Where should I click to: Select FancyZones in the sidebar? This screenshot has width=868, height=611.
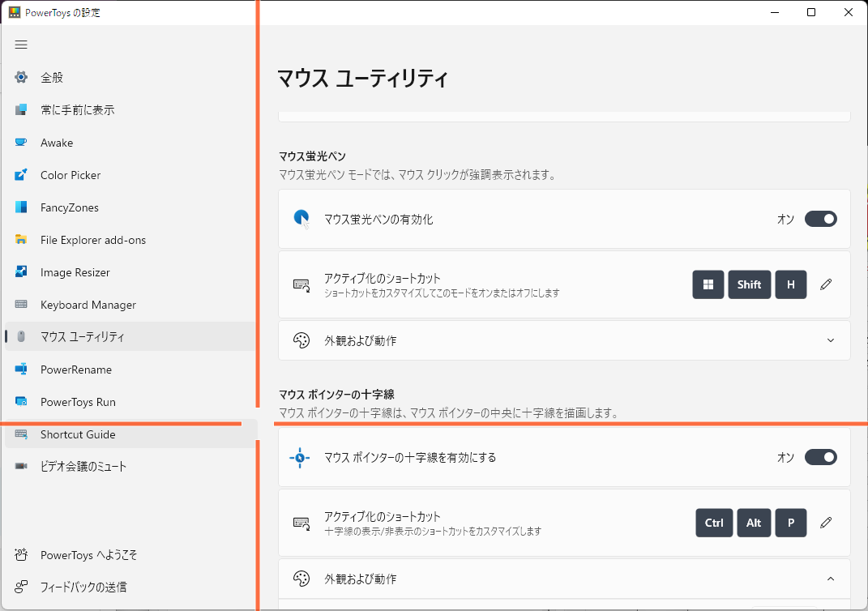pos(130,207)
